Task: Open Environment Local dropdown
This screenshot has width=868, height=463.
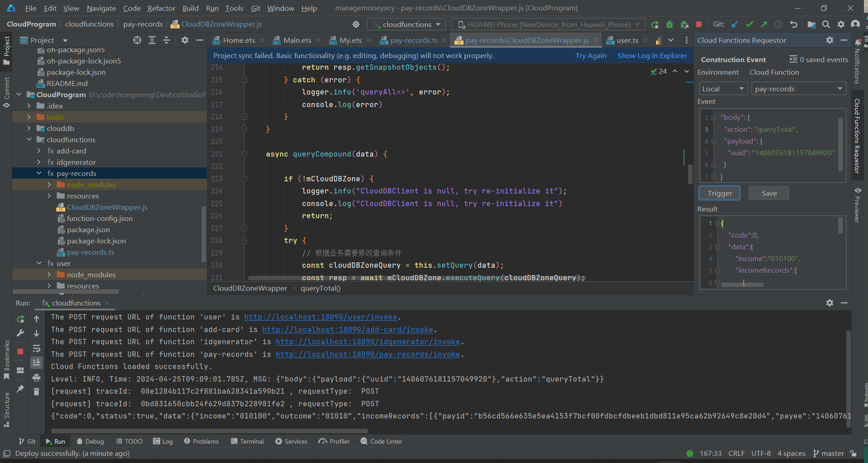Action: point(723,89)
